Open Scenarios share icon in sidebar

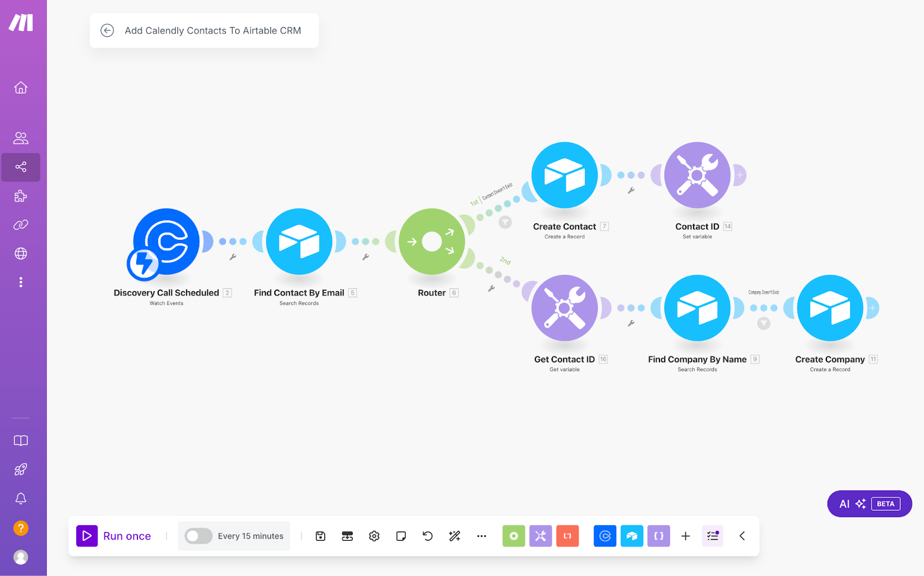pyautogui.click(x=21, y=167)
